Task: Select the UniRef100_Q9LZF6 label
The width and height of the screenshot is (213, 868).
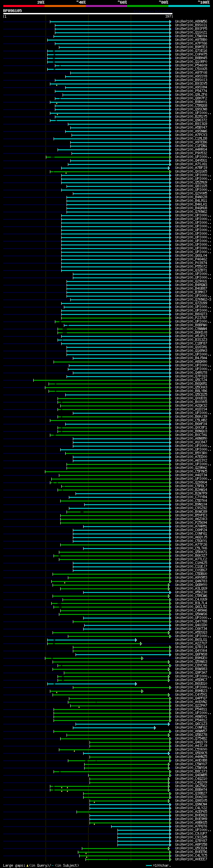Action: [191, 95]
